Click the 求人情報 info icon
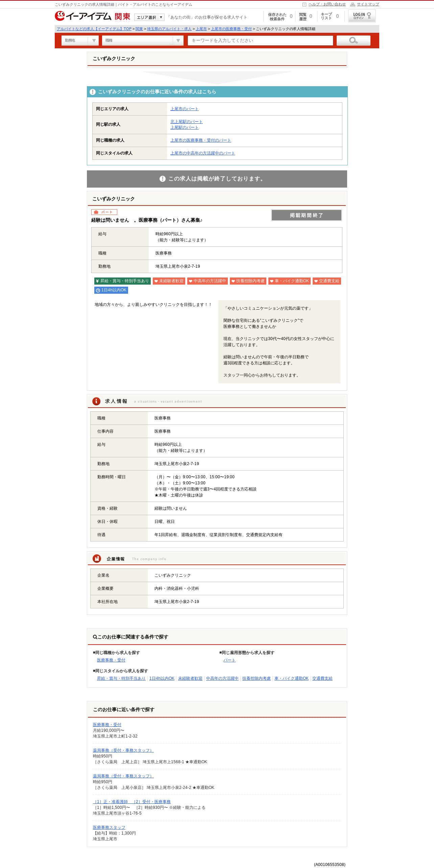 click(96, 401)
